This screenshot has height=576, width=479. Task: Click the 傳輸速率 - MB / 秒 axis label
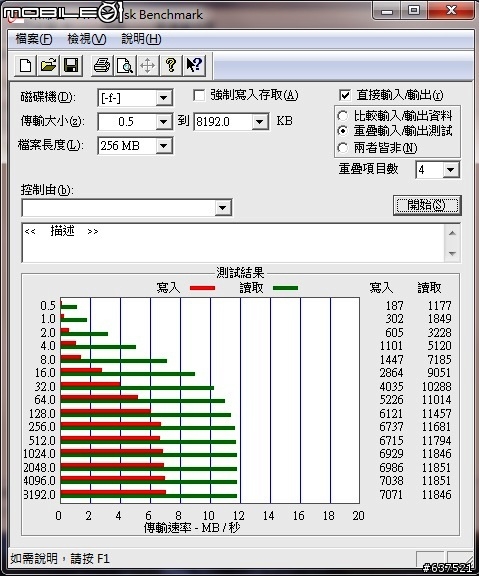(192, 528)
